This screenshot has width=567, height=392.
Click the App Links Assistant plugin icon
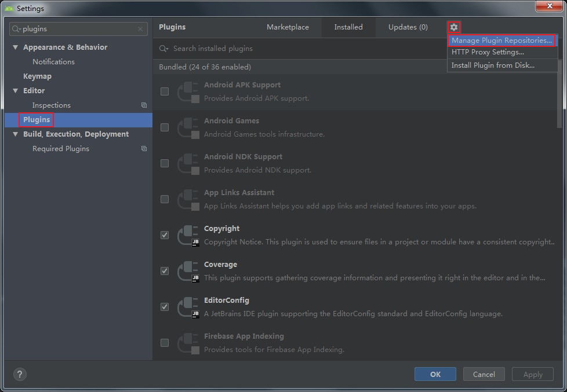click(188, 199)
